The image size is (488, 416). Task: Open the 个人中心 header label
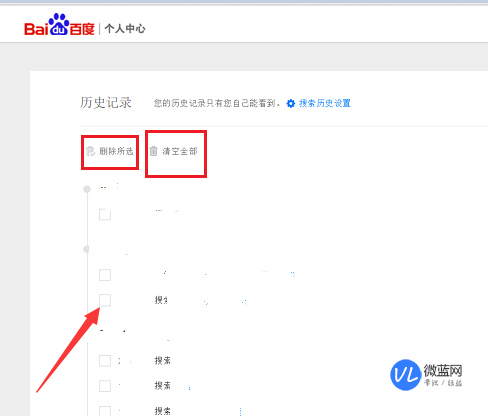pos(125,29)
